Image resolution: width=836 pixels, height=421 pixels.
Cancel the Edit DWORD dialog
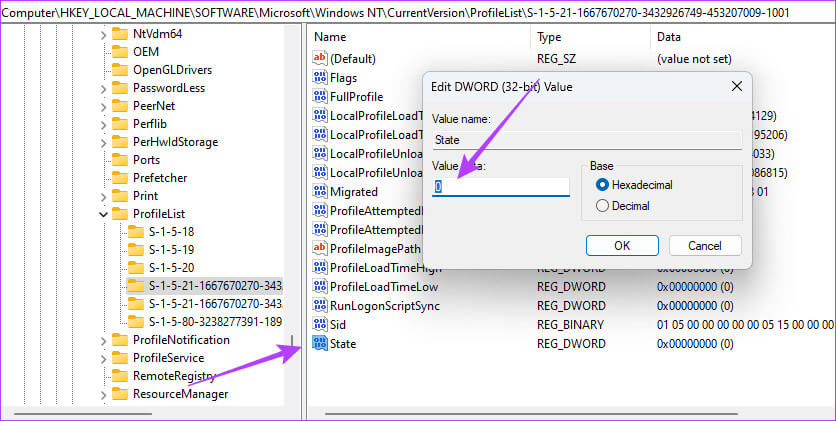[705, 246]
